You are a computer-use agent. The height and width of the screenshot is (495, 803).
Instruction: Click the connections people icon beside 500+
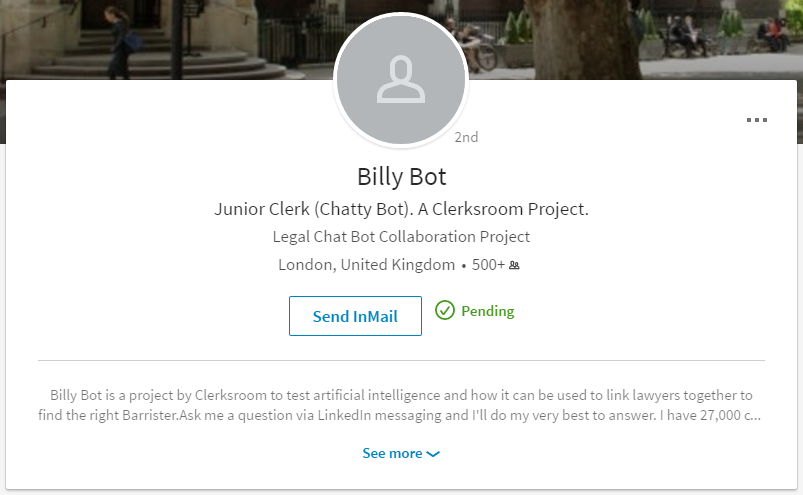coord(514,265)
